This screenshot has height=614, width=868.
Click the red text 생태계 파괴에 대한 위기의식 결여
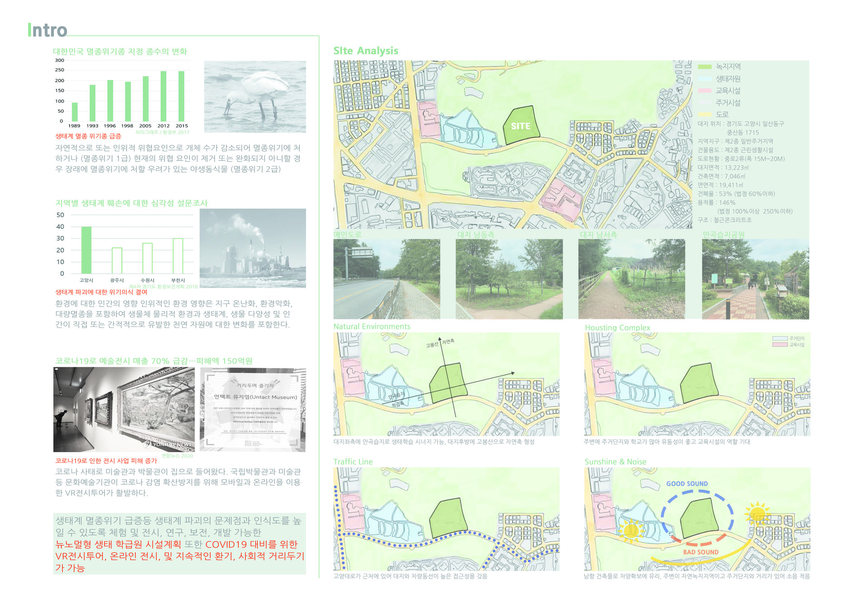[x=101, y=292]
